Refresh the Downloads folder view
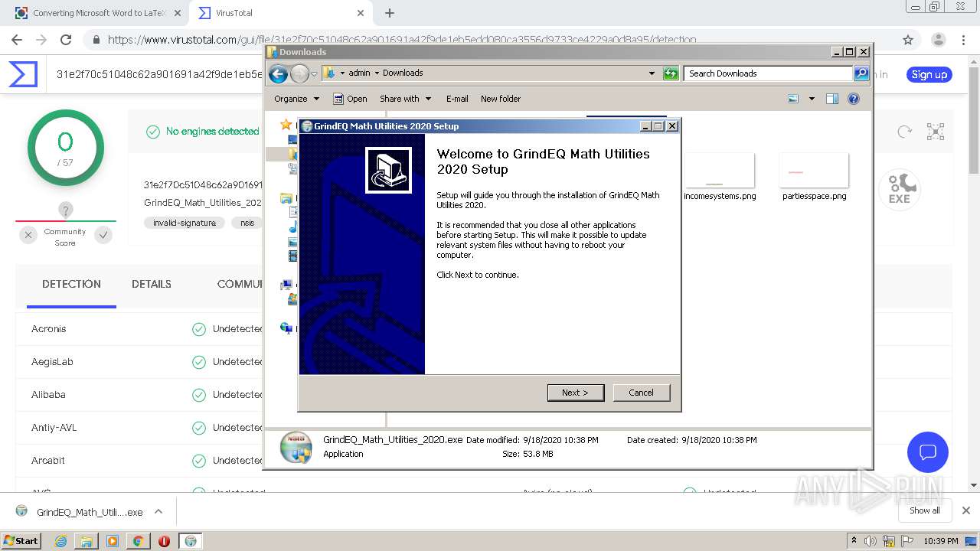This screenshot has height=551, width=980. 671,73
